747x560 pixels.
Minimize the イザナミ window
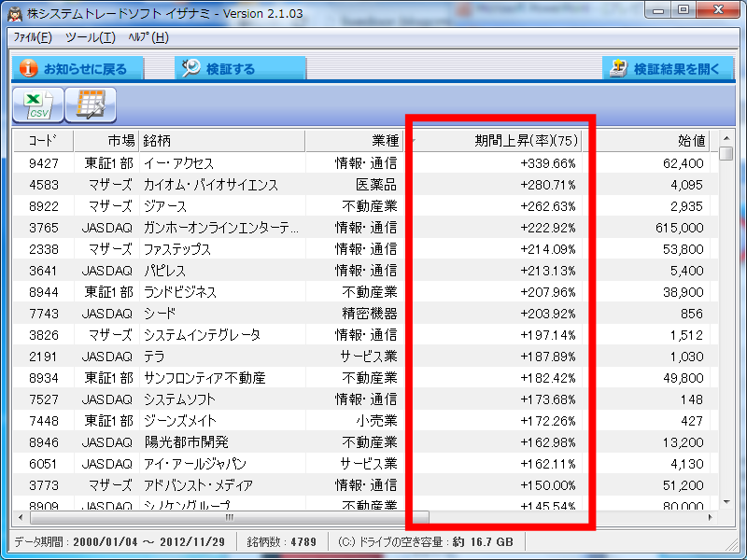pyautogui.click(x=659, y=9)
